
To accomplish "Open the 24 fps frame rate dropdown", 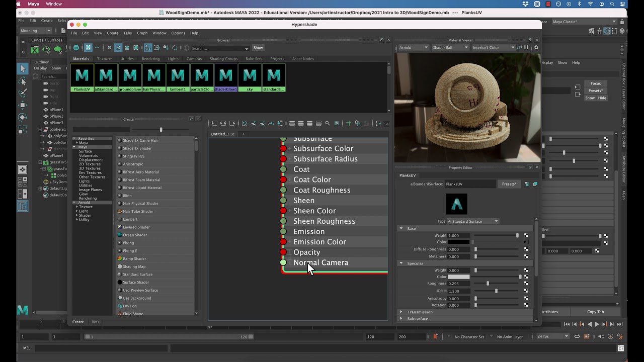I will click(552, 336).
